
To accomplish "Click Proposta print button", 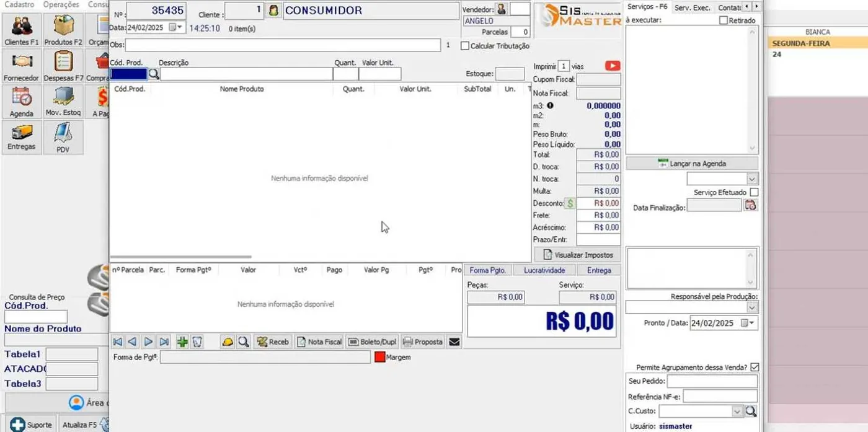I will pos(423,342).
